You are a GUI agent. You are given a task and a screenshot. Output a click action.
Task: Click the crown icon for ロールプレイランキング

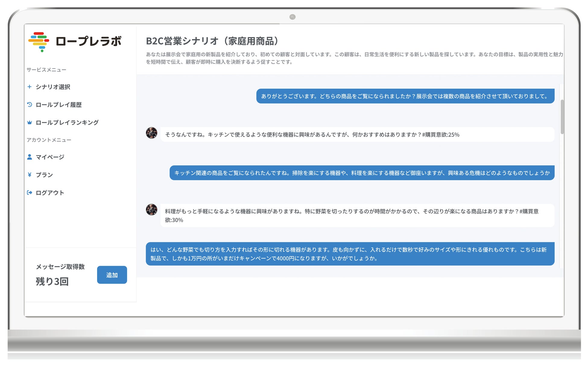click(x=29, y=122)
